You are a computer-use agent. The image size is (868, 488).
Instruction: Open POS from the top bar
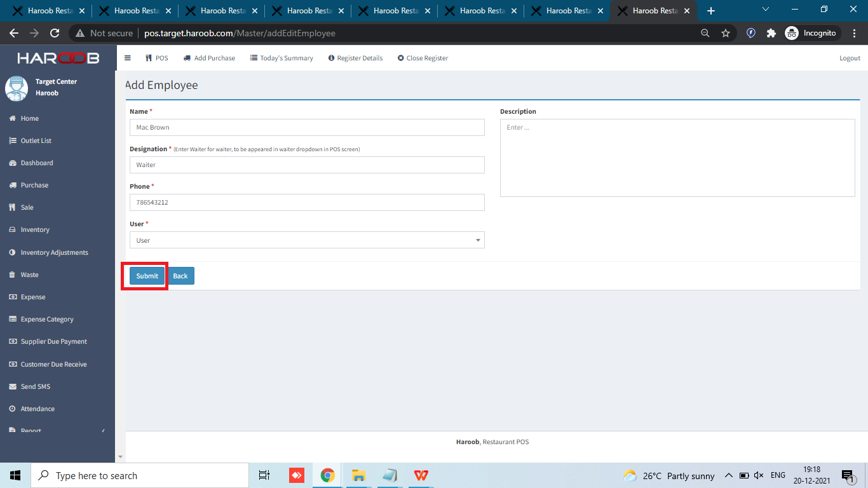(157, 58)
